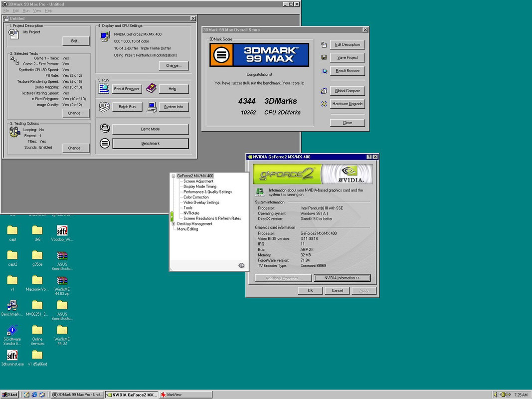Screen dimensions: 532x399
Task: Expand the Desktop Management tree node
Action: (174, 223)
